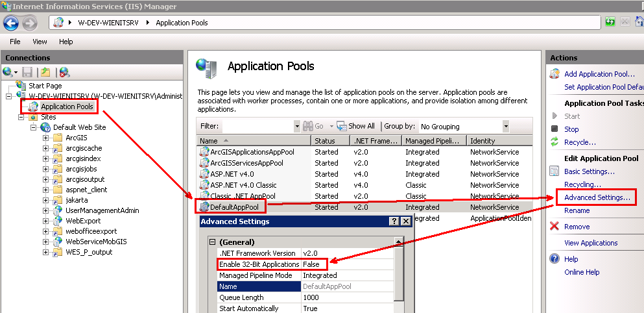The image size is (644, 313).
Task: Open the connect globe icon in Connections toolbar
Action: pos(8,72)
